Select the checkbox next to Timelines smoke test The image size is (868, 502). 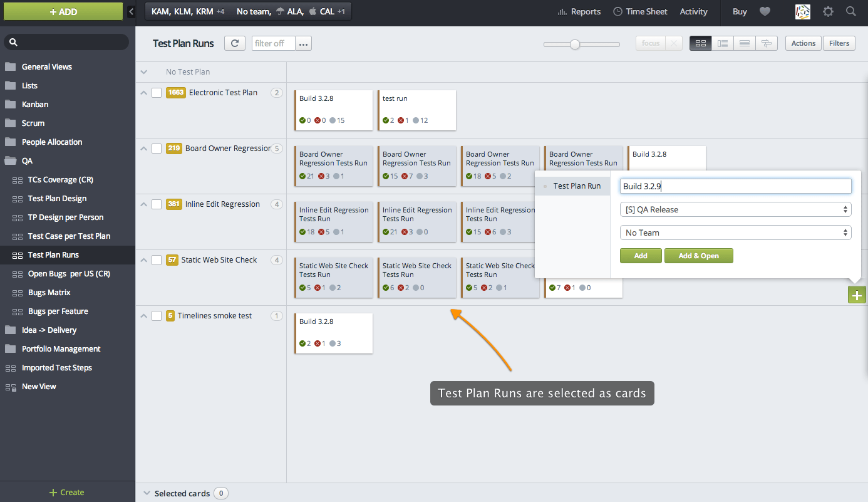[x=157, y=315]
